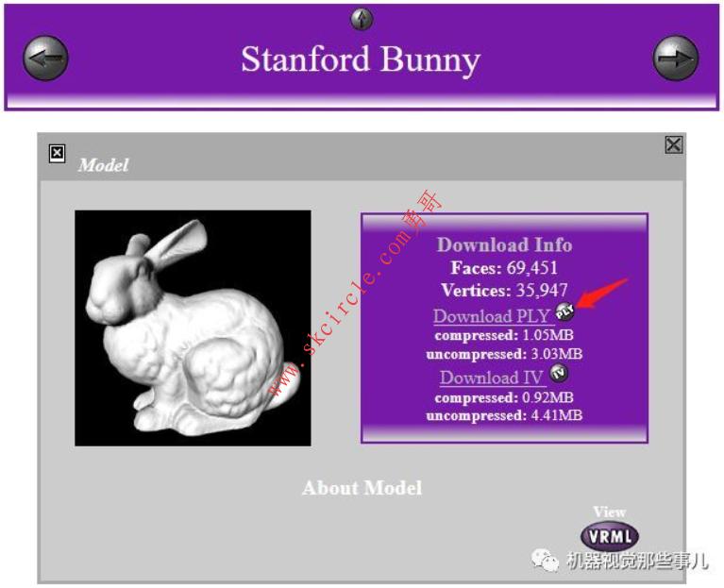Image resolution: width=724 pixels, height=588 pixels.
Task: Click the Model panel heading
Action: [x=103, y=165]
